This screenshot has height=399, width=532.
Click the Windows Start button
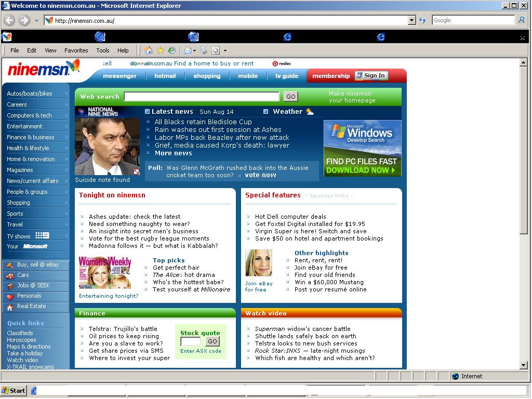14,391
